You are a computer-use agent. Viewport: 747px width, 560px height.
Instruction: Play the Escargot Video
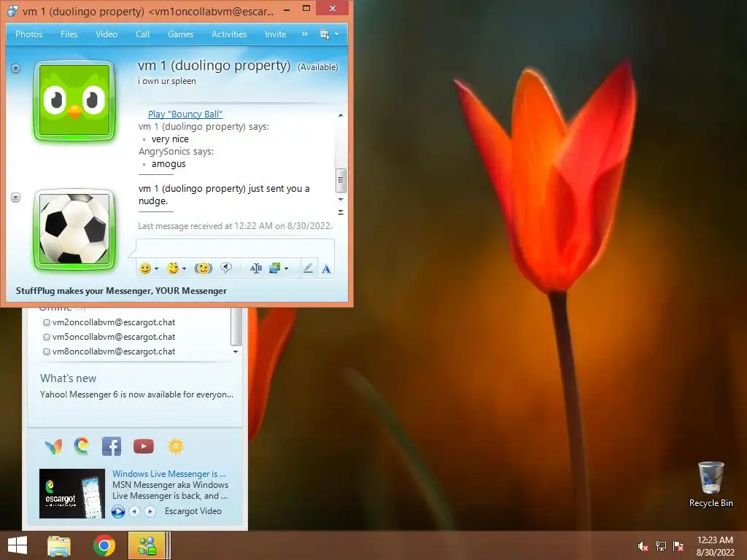pyautogui.click(x=118, y=511)
